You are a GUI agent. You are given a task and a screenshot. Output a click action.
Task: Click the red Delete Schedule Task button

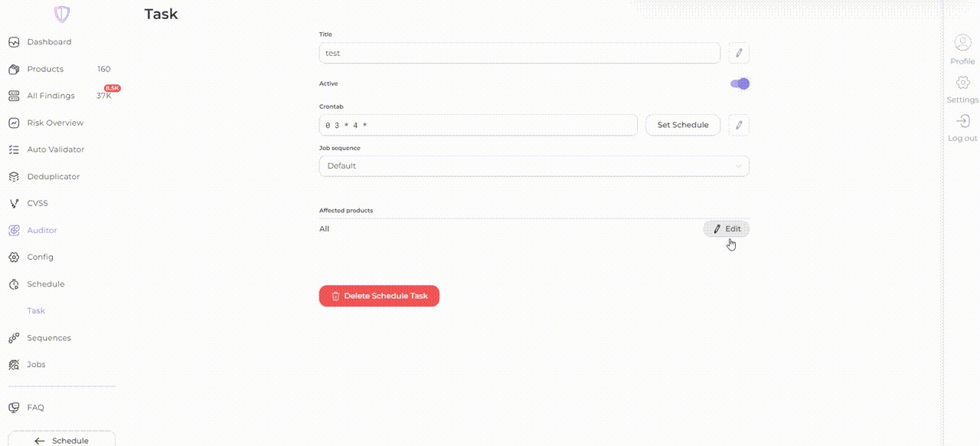379,296
